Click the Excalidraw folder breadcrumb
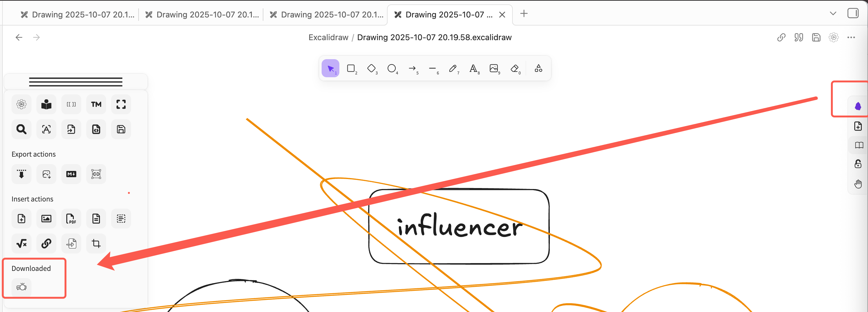 [x=328, y=37]
